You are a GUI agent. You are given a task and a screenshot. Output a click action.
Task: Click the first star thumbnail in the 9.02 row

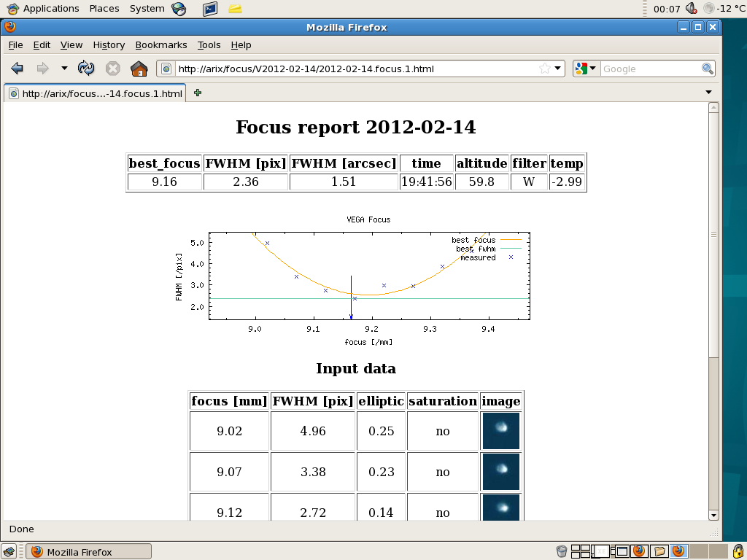click(500, 431)
